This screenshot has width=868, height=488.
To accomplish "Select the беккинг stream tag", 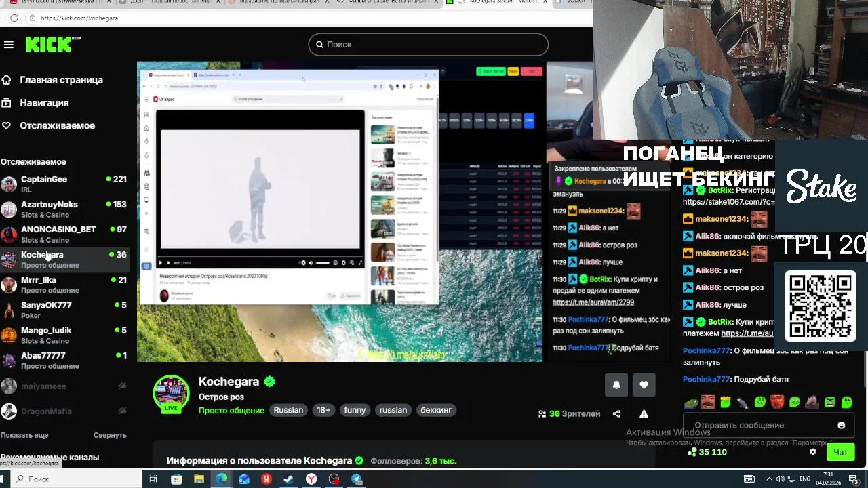I will (x=436, y=410).
